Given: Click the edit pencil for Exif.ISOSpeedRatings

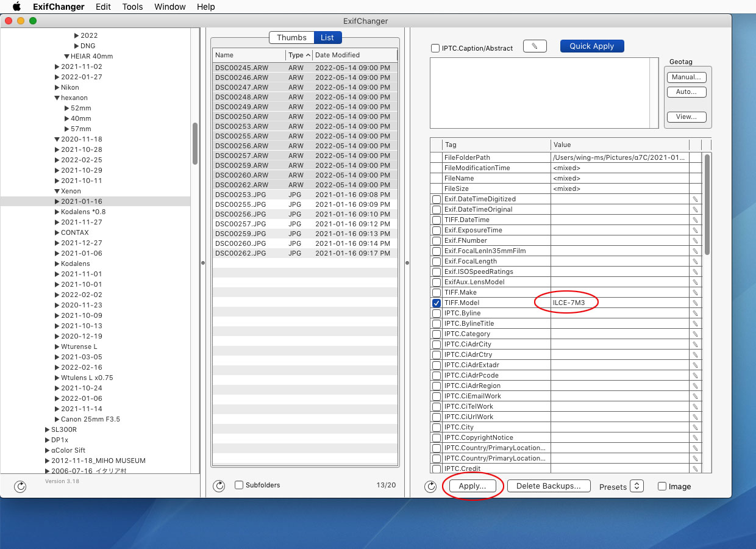Looking at the screenshot, I should pyautogui.click(x=695, y=272).
